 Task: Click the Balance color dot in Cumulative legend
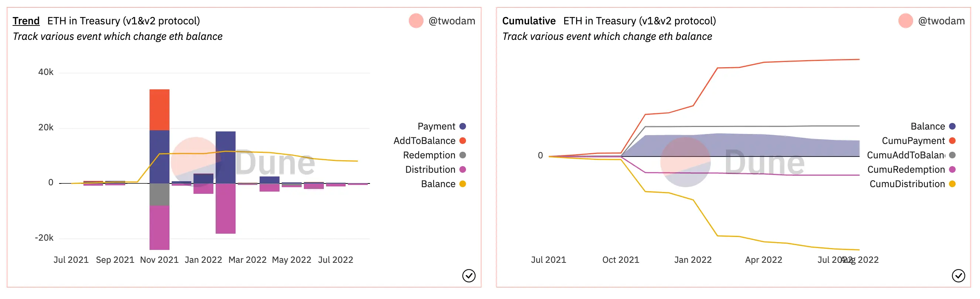click(952, 126)
